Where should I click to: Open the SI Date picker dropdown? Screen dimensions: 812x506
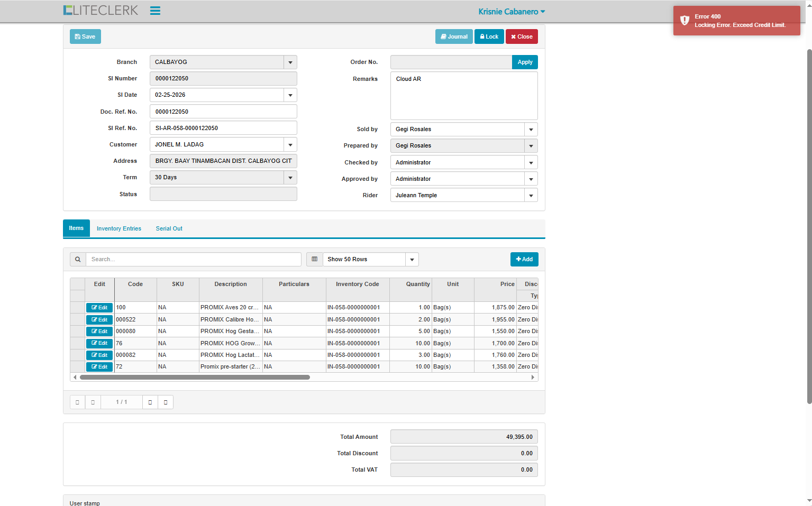coord(290,95)
